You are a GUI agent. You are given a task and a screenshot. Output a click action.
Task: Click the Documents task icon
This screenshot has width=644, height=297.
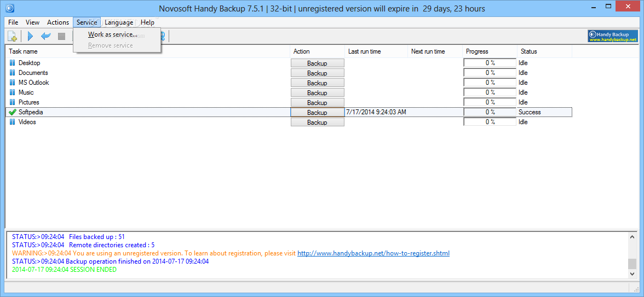click(x=12, y=73)
